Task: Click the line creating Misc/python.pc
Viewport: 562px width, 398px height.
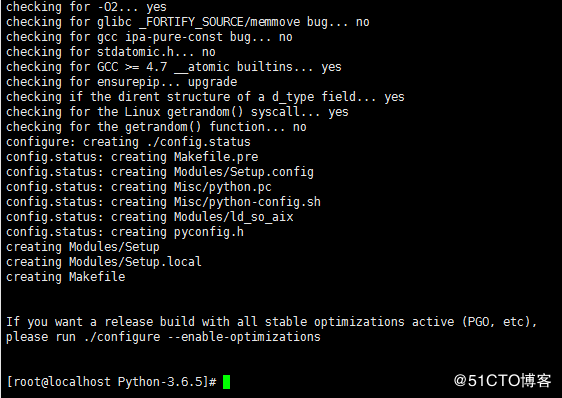Action: [139, 187]
